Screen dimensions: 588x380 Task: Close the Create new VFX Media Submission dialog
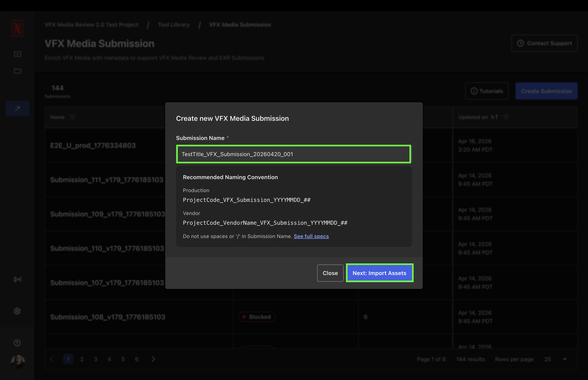[x=330, y=273]
